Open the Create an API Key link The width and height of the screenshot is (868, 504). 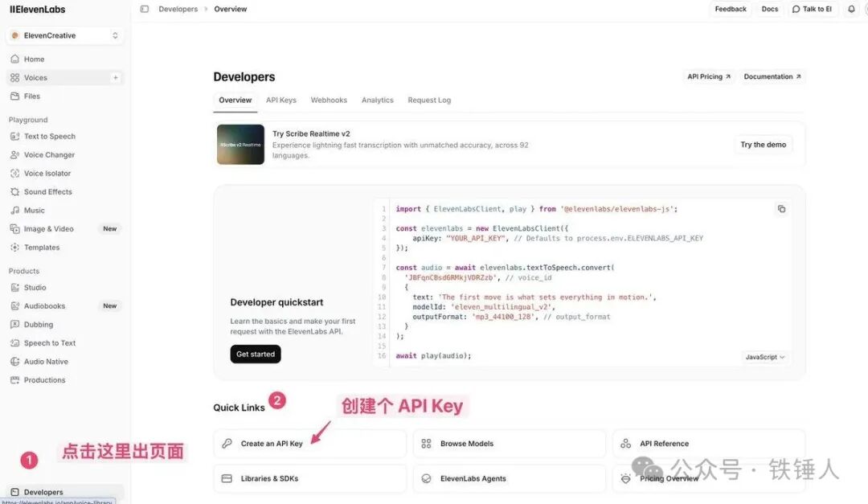pyautogui.click(x=272, y=444)
